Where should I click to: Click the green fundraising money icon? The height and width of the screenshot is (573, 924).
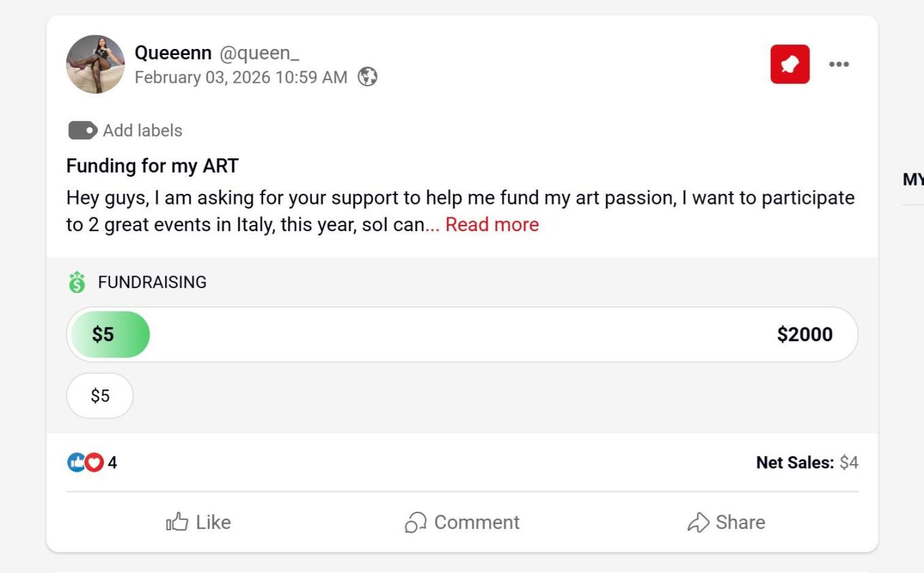(x=77, y=282)
